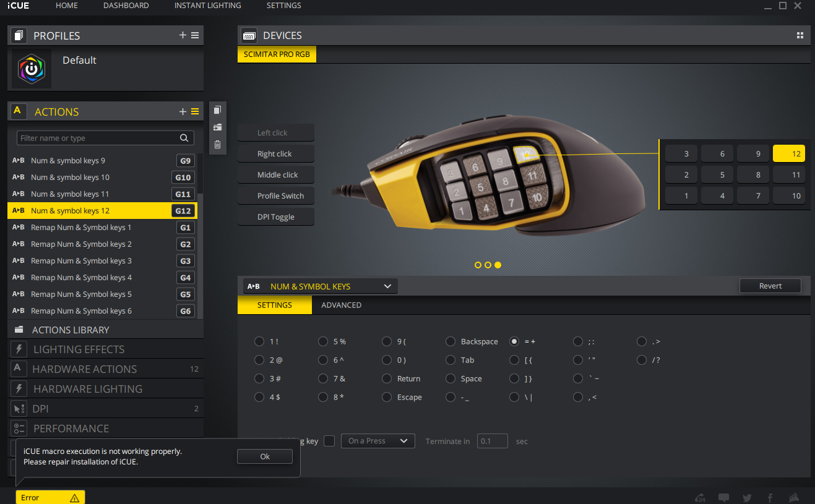Open the NUM & SYMBOL KEYS action type dropdown
Viewport: 815px width, 504px height.
click(321, 286)
